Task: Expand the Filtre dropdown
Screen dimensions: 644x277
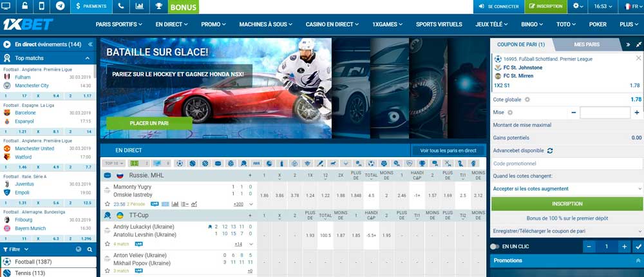Action: [x=15, y=249]
